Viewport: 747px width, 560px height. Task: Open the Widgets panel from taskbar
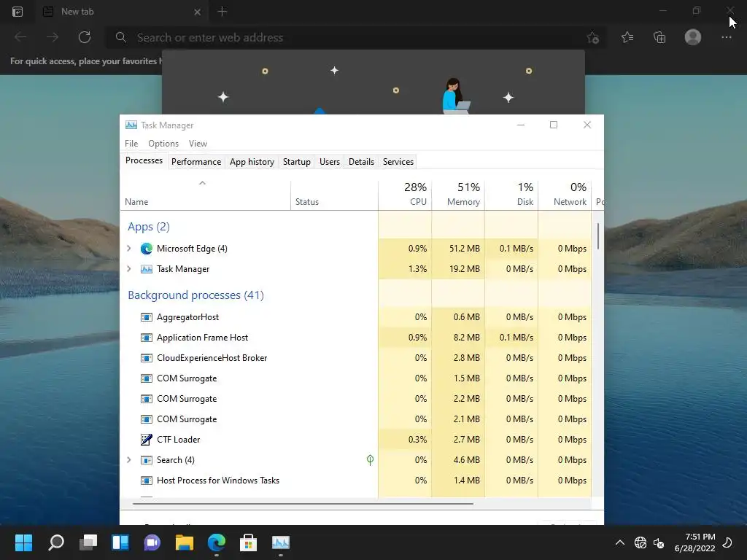(x=120, y=542)
